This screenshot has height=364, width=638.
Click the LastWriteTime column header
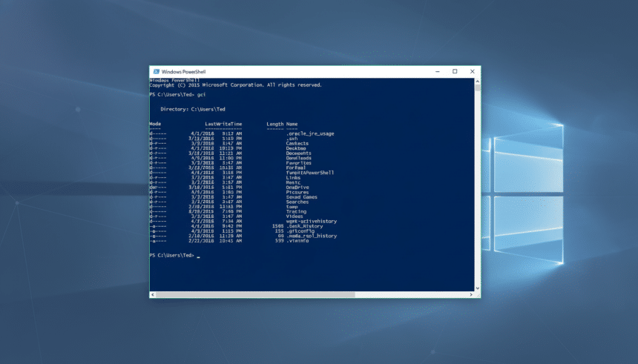pos(223,124)
